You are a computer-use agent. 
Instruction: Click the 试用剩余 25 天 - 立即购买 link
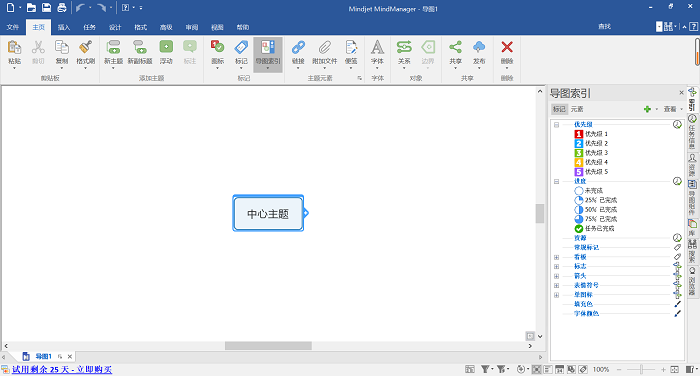click(x=62, y=370)
